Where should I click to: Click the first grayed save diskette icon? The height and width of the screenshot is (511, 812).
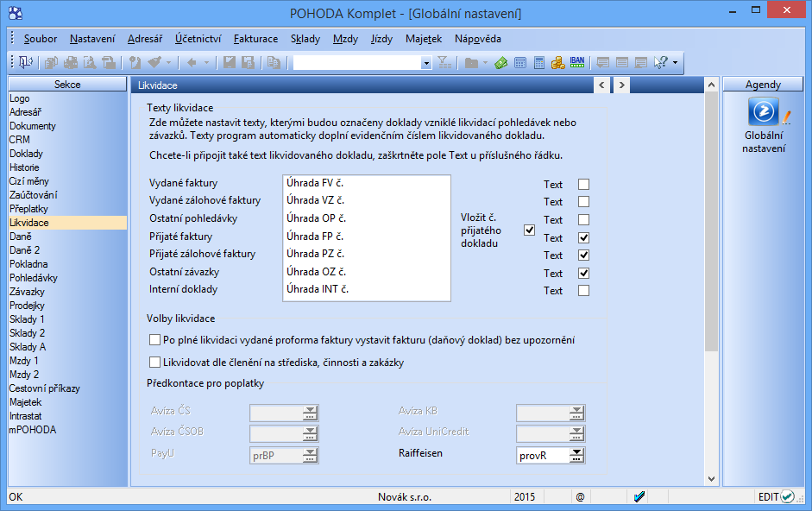[229, 63]
